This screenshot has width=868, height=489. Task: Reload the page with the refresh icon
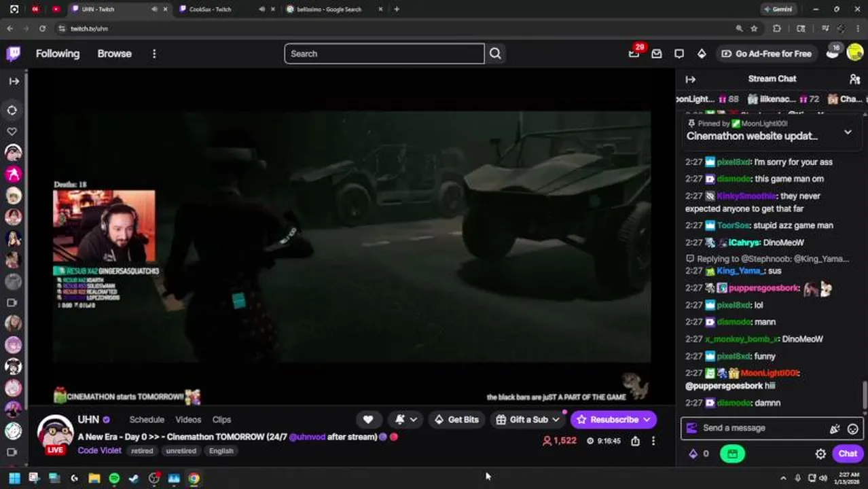click(42, 29)
